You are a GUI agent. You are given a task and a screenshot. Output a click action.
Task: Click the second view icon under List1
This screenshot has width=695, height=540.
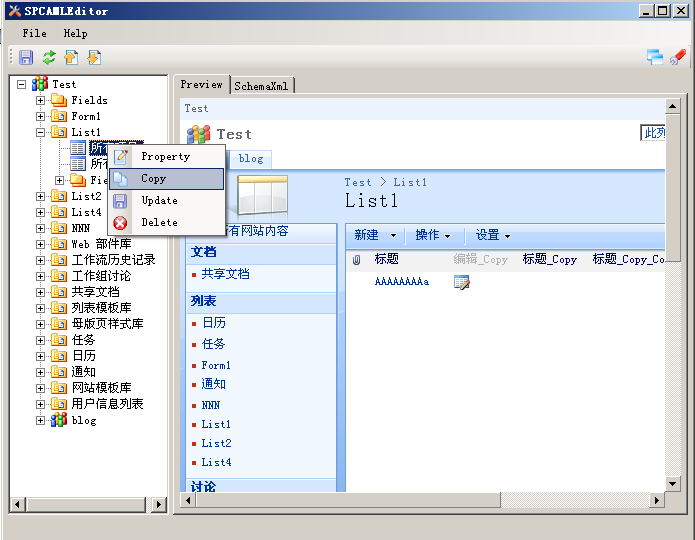click(x=78, y=164)
